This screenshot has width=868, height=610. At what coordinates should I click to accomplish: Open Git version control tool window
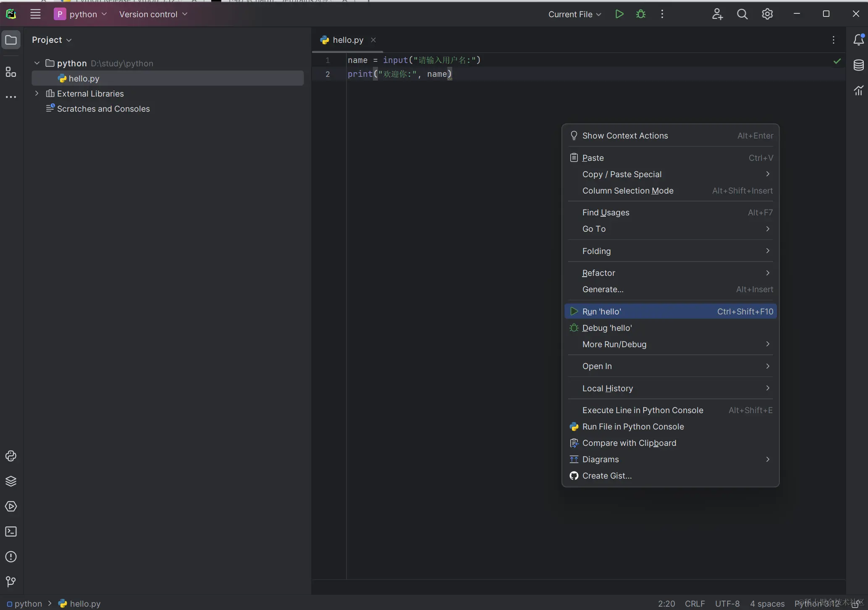pyautogui.click(x=11, y=581)
